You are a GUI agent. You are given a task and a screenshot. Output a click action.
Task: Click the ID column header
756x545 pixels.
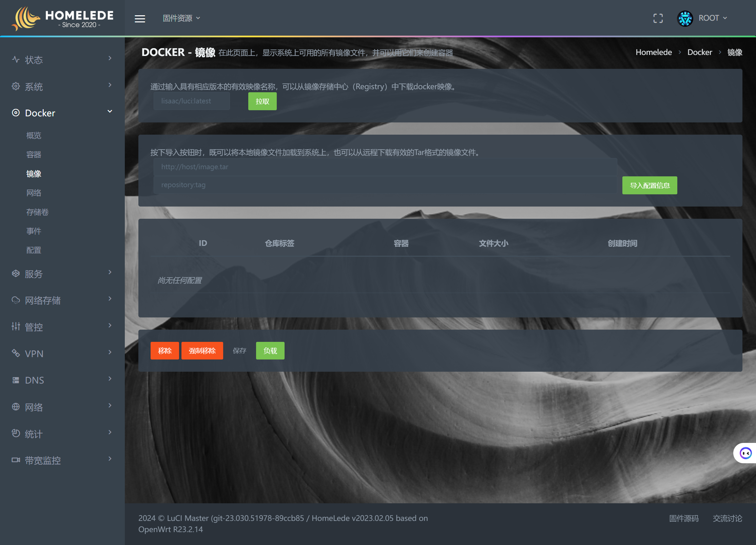203,243
